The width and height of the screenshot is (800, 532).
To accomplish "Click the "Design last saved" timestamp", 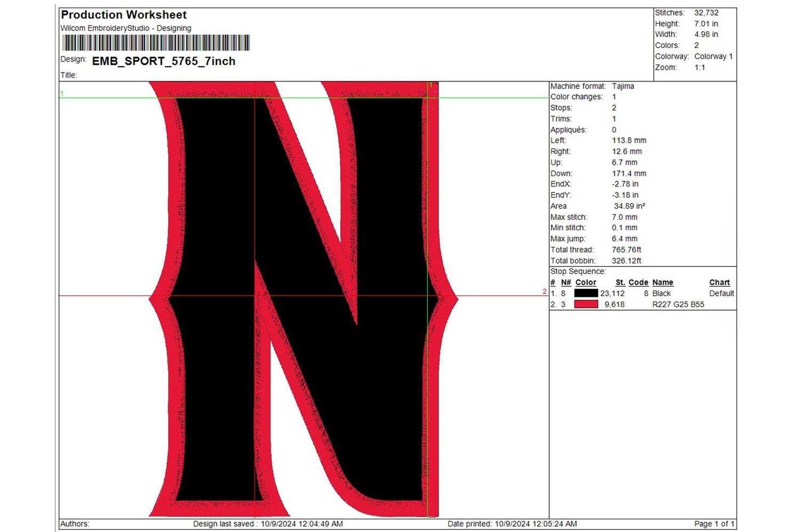I will [x=268, y=524].
